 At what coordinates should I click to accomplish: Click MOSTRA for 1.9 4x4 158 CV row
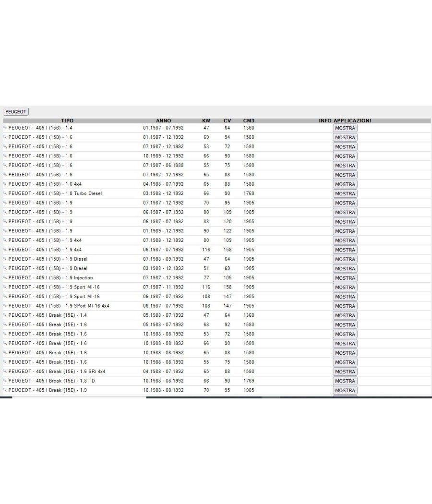coord(345,250)
